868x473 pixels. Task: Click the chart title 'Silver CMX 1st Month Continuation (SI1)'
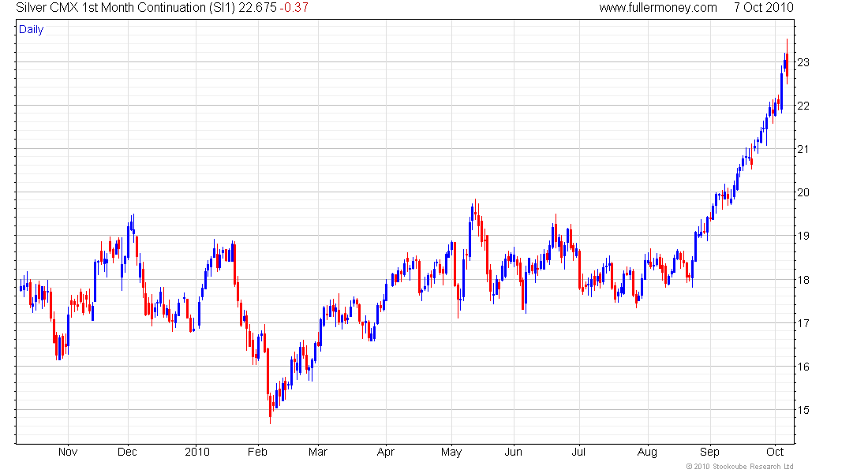[125, 8]
